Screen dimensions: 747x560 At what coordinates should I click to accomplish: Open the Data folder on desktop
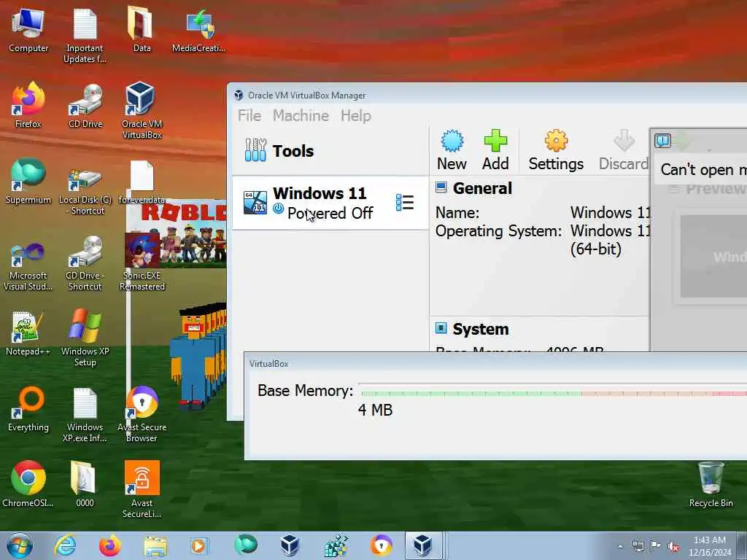pos(142,29)
